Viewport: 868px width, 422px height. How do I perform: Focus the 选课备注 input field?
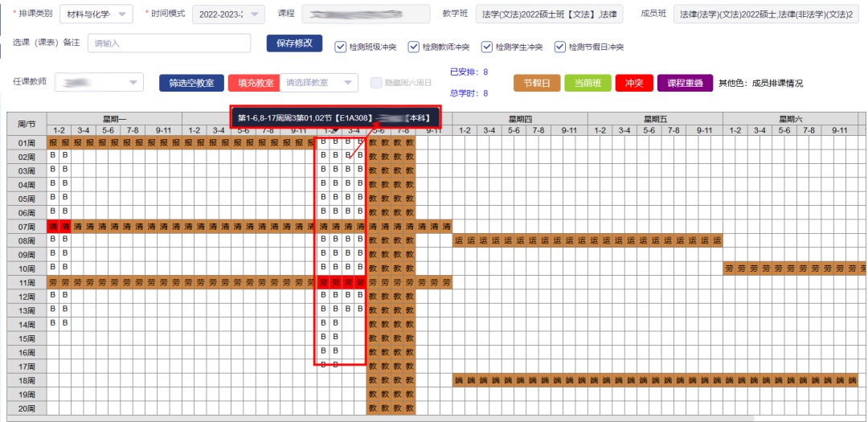point(169,43)
